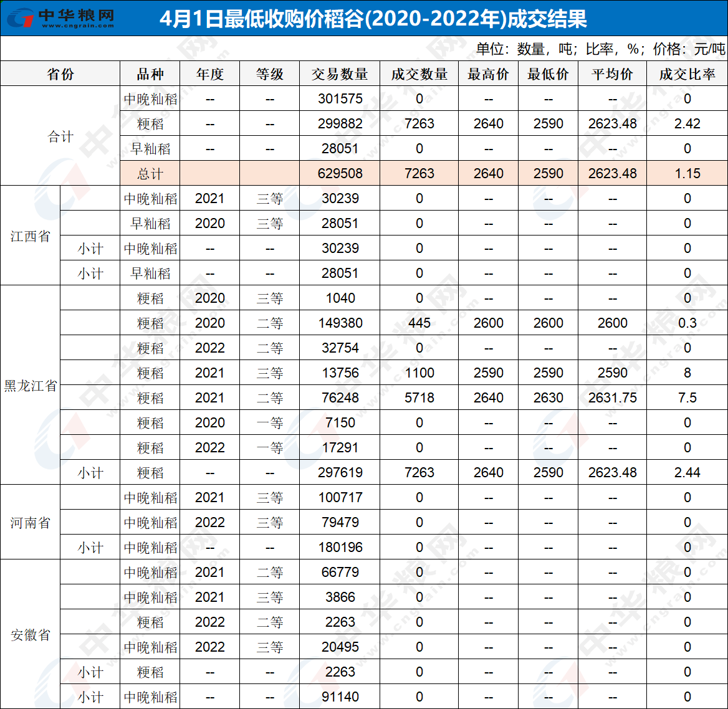The width and height of the screenshot is (728, 709).
Task: Click the 河南省 province label
Action: (29, 522)
